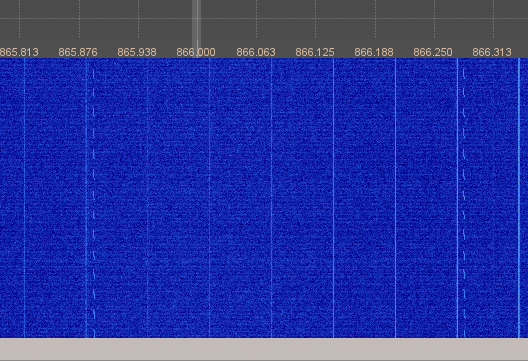Image resolution: width=528 pixels, height=361 pixels.
Task: Click the faint waterfall line right of 866.000
Action: pos(209,198)
